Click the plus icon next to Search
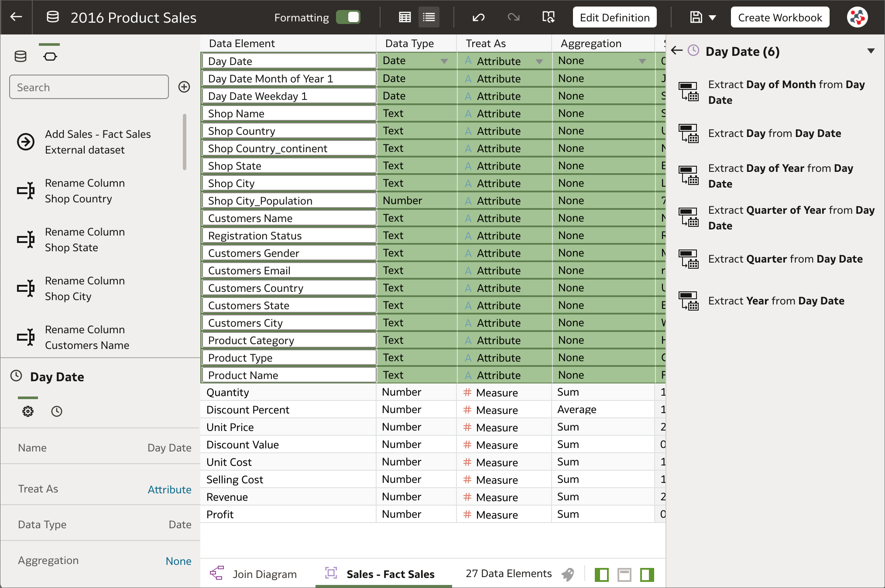This screenshot has height=588, width=885. point(184,87)
